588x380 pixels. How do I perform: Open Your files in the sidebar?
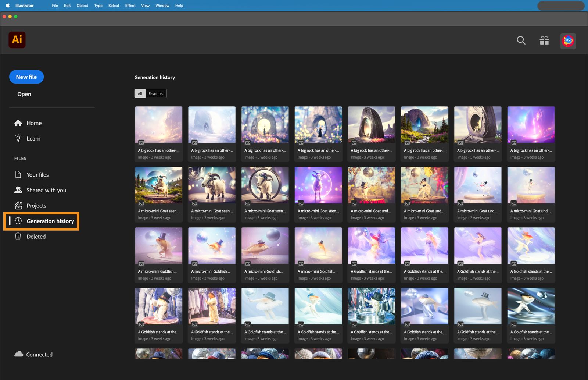(37, 175)
